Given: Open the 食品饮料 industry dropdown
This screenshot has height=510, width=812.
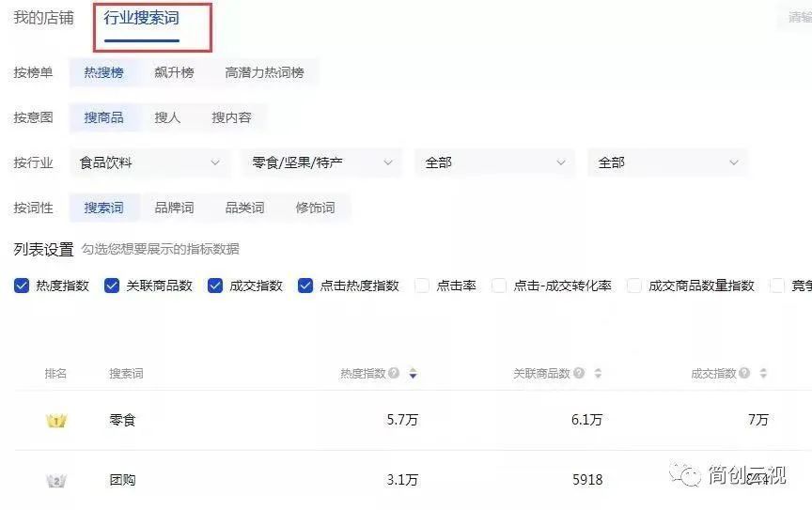Looking at the screenshot, I should [x=149, y=162].
